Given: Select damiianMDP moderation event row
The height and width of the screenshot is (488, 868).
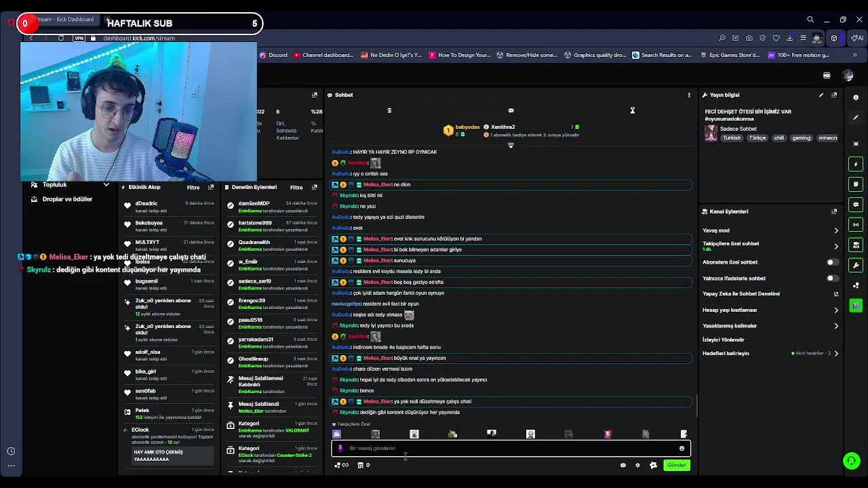Looking at the screenshot, I should tap(273, 207).
